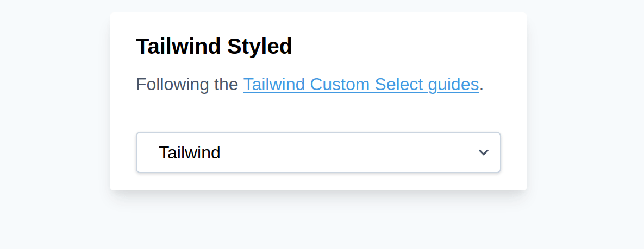
Task: Open the Tailwind Custom Select guides link
Action: click(360, 85)
